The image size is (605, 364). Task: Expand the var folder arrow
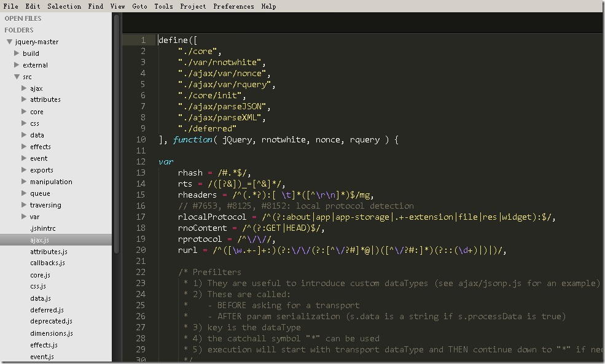click(24, 217)
